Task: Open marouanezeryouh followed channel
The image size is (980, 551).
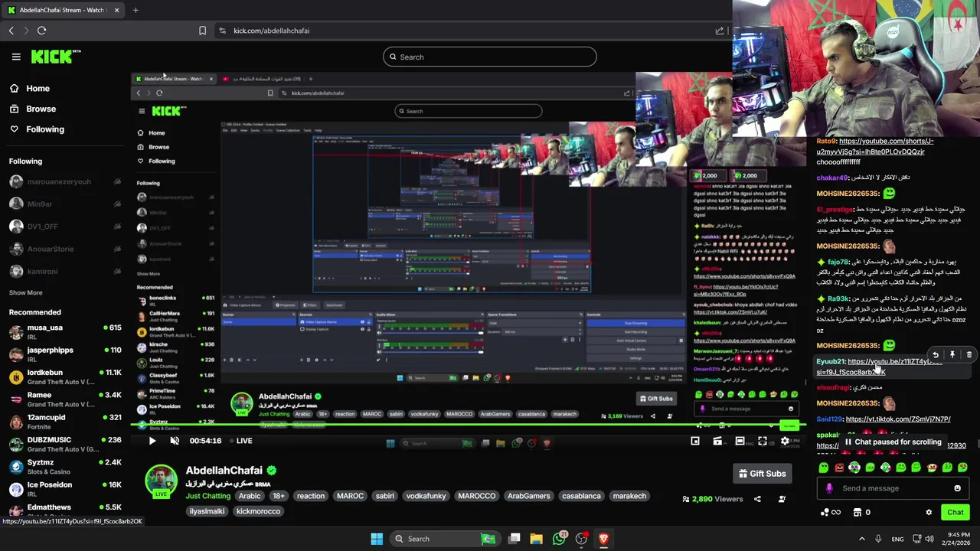Action: [65, 182]
